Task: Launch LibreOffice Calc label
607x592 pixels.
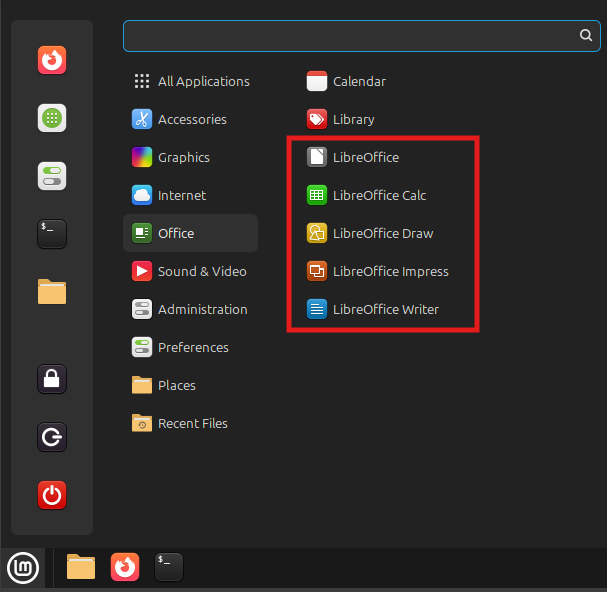Action: click(379, 196)
